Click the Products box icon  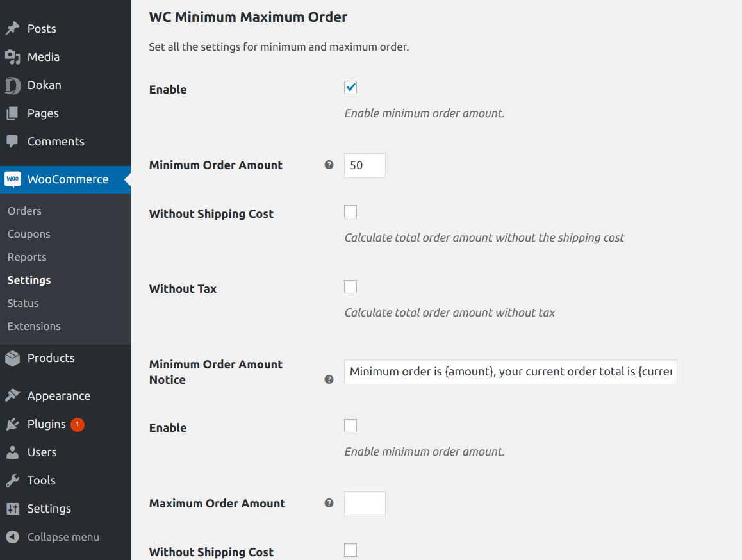[x=13, y=358]
